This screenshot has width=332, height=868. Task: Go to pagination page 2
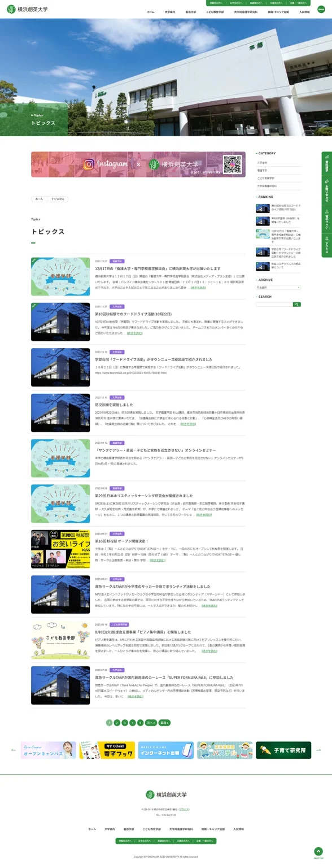(117, 722)
